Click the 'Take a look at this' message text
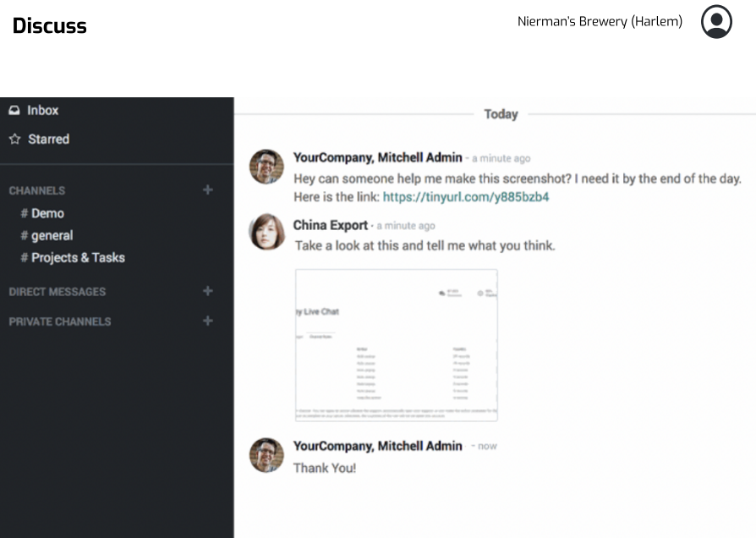The height and width of the screenshot is (538, 756). (x=425, y=245)
